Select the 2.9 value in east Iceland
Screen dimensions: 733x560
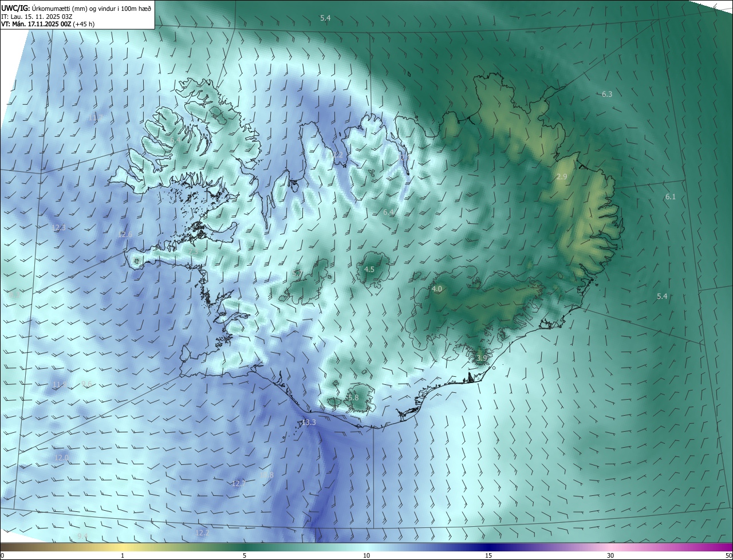tap(562, 177)
